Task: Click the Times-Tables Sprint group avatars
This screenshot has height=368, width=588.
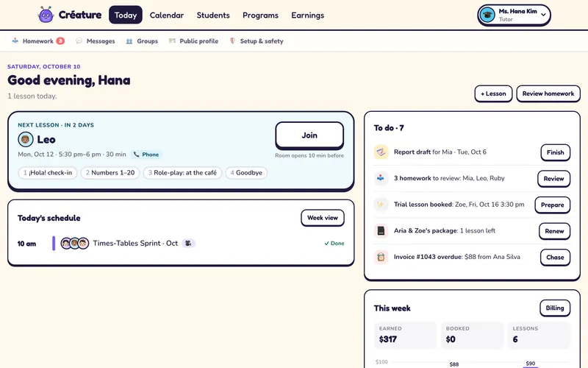Action: click(x=75, y=244)
